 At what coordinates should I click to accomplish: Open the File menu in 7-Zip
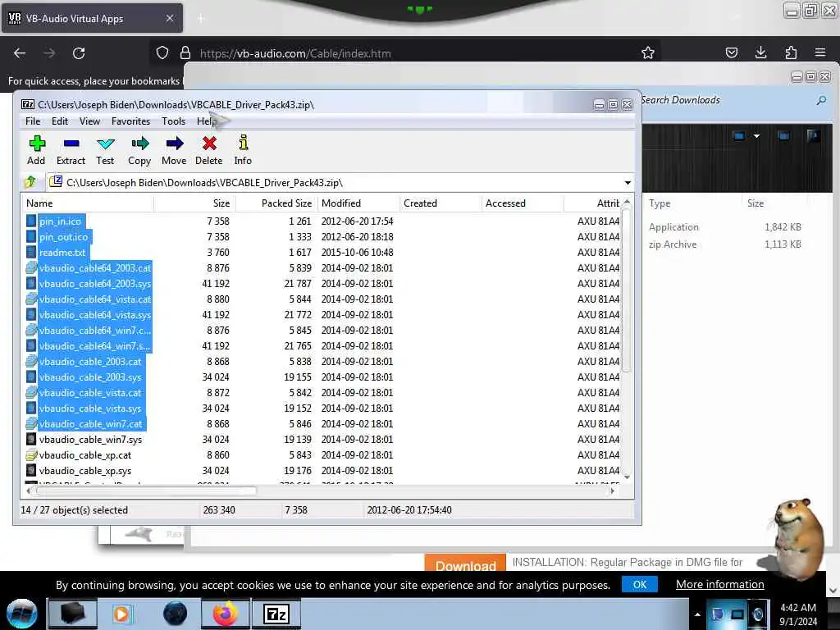pyautogui.click(x=33, y=121)
